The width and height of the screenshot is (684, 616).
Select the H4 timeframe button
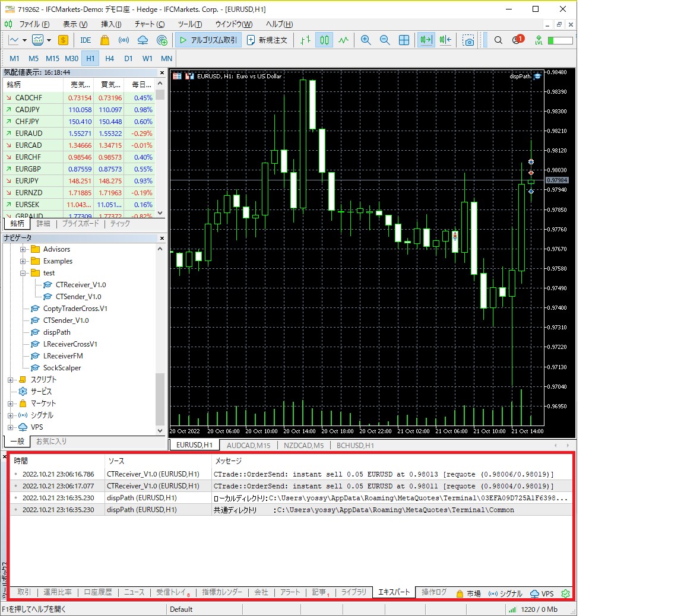point(109,58)
